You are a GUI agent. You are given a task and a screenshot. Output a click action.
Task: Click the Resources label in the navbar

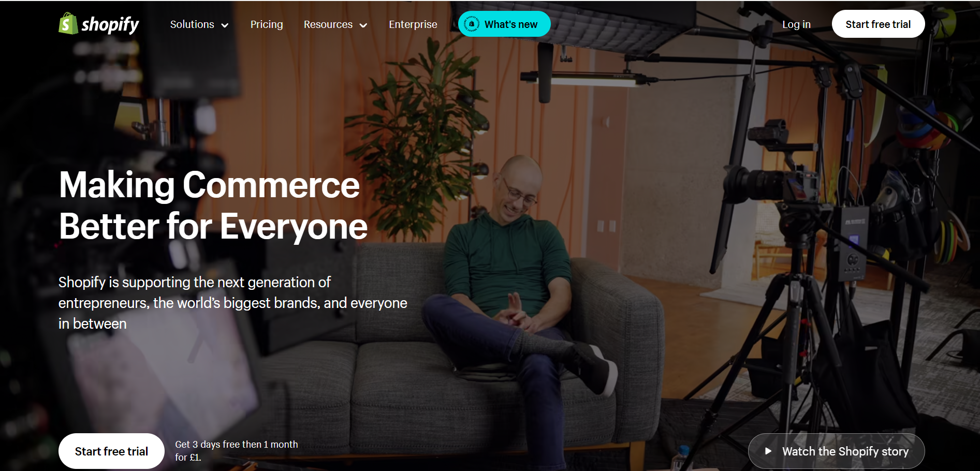tap(328, 24)
